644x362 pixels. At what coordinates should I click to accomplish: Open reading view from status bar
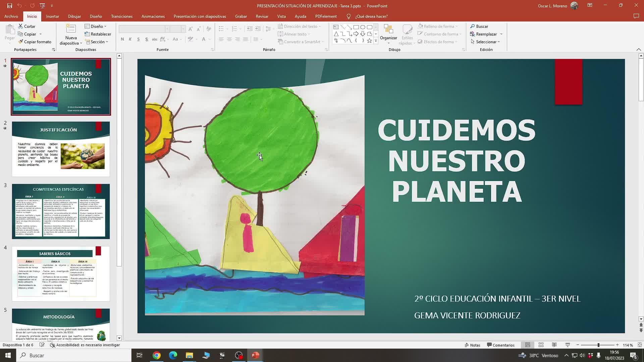pyautogui.click(x=554, y=345)
